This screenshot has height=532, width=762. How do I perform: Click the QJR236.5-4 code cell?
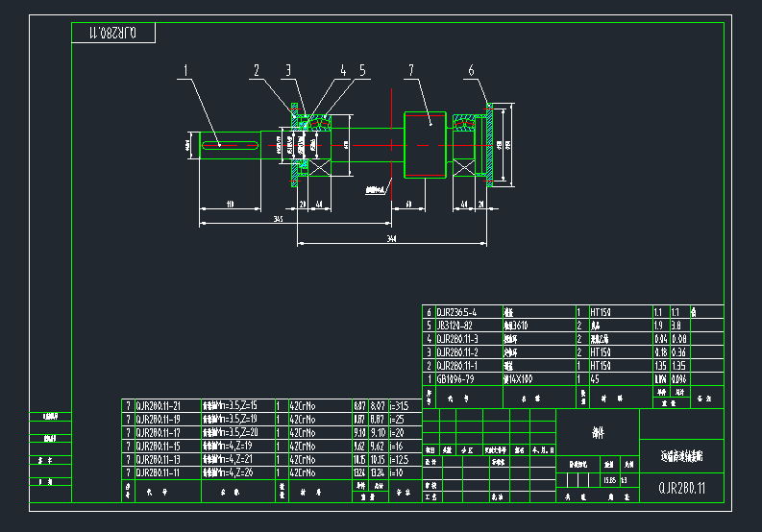click(x=470, y=312)
